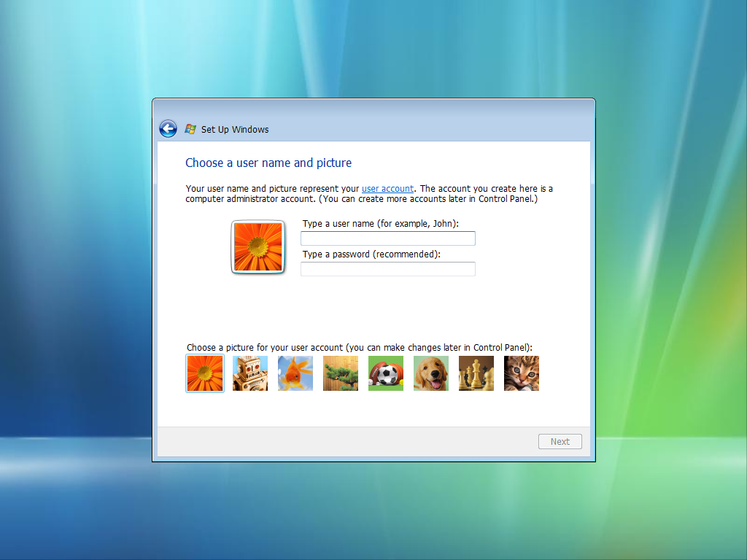
Task: Select the orange flower account picture
Action: (x=205, y=373)
